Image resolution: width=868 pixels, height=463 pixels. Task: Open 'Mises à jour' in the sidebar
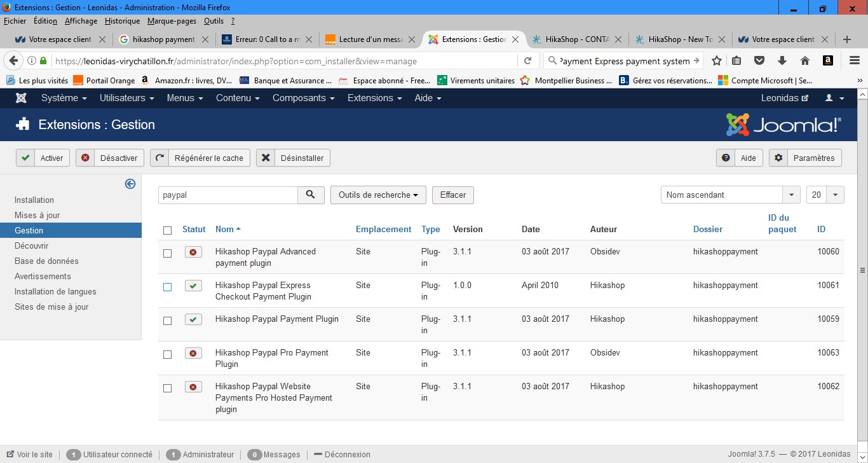click(37, 215)
